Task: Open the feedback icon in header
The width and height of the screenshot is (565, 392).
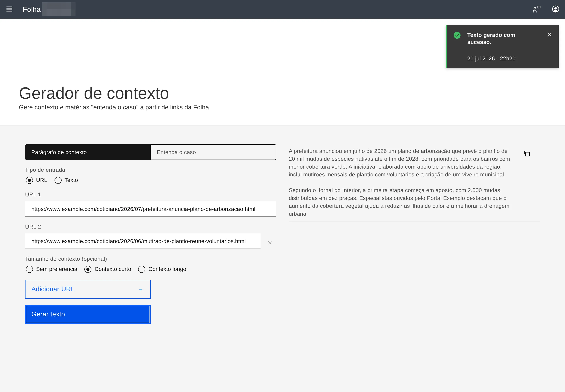Action: pyautogui.click(x=537, y=9)
